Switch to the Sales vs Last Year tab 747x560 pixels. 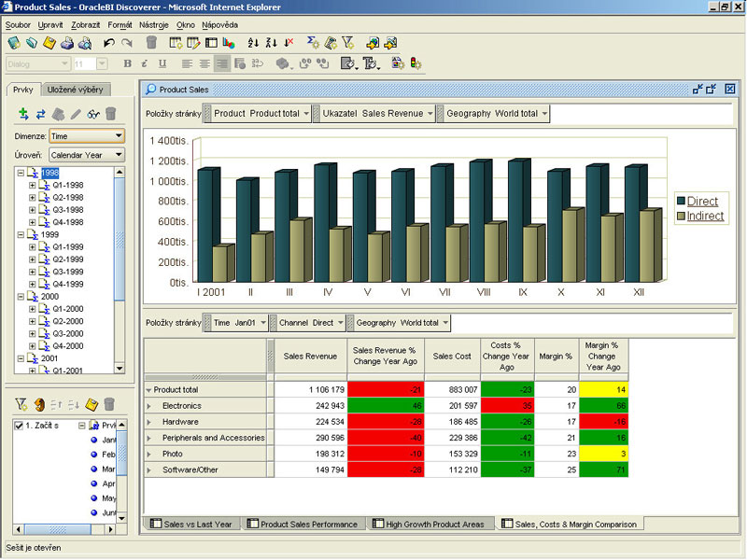[191, 525]
